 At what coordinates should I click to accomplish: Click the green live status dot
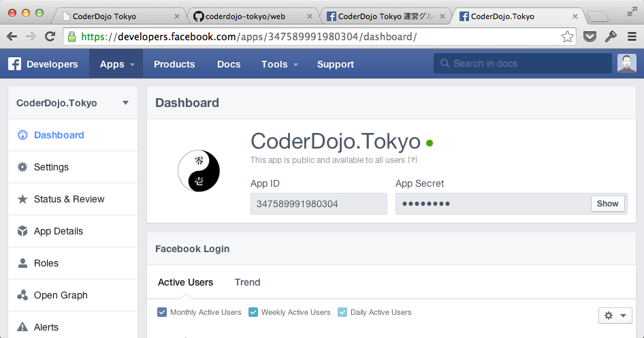(430, 143)
